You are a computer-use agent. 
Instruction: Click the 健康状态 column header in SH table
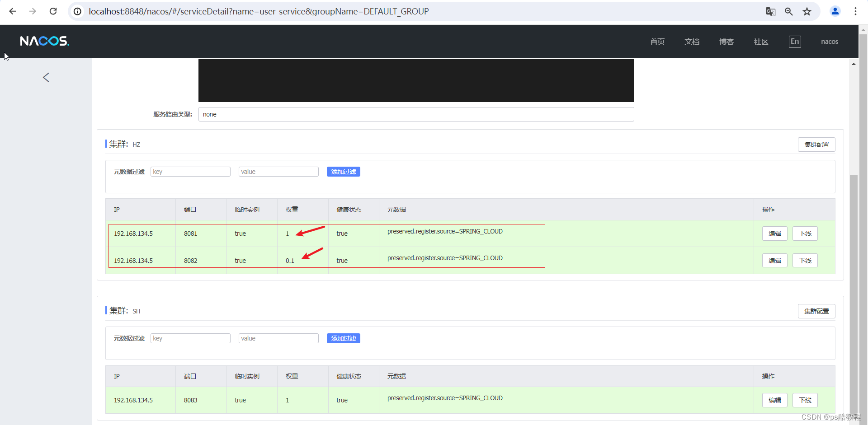349,376
